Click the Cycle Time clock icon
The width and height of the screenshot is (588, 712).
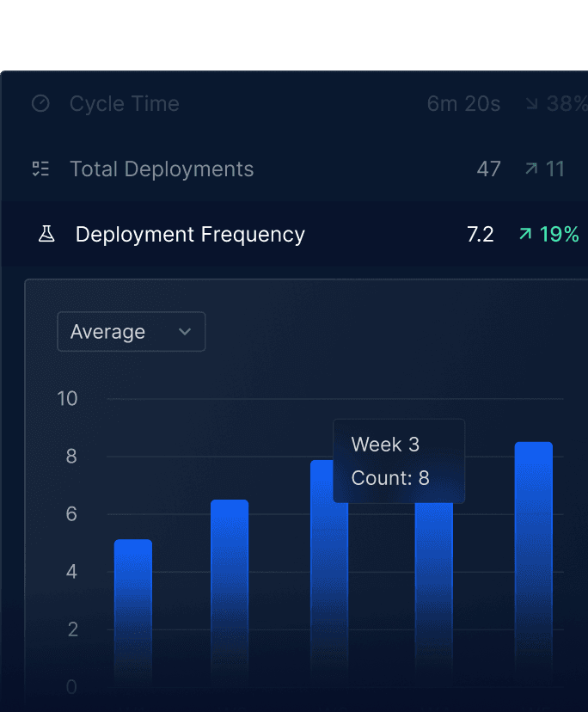click(x=40, y=104)
